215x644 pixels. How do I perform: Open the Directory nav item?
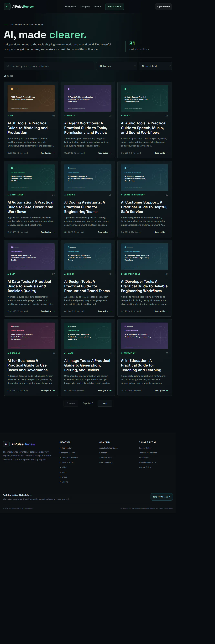(70, 6)
